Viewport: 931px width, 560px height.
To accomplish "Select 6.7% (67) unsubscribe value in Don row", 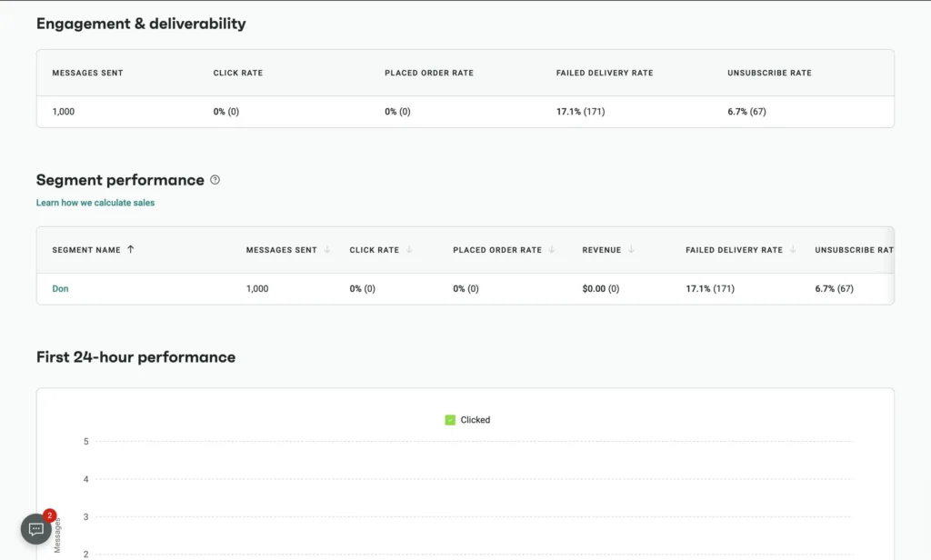I will [x=834, y=288].
